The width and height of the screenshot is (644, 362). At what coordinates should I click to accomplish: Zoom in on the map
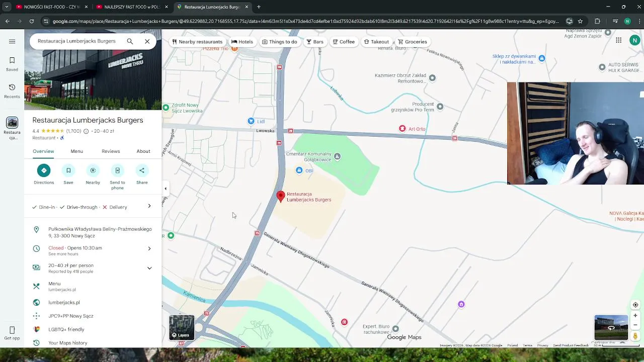(x=635, y=316)
